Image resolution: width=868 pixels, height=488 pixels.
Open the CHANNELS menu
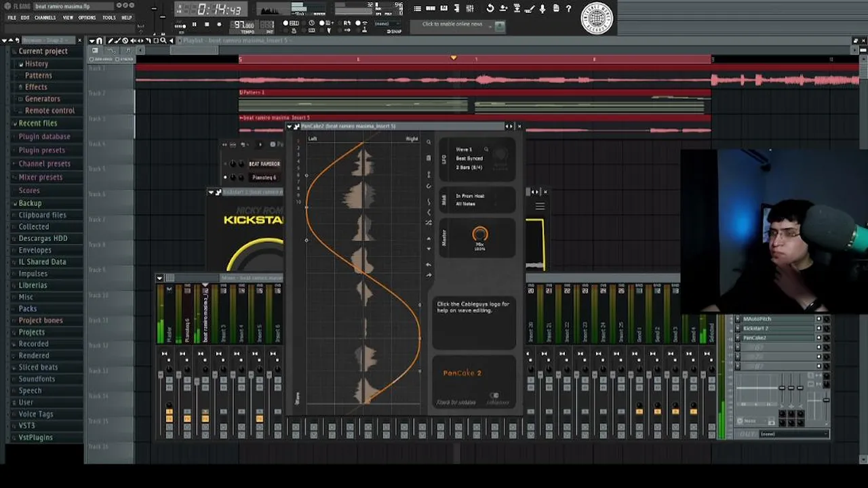(x=45, y=18)
